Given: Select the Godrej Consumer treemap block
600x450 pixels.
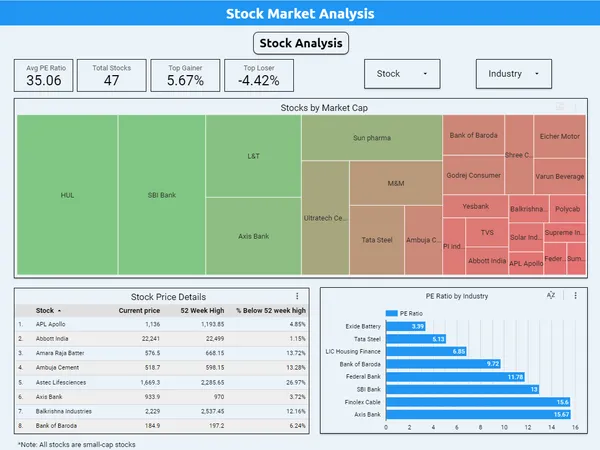Looking at the screenshot, I should coord(473,175).
